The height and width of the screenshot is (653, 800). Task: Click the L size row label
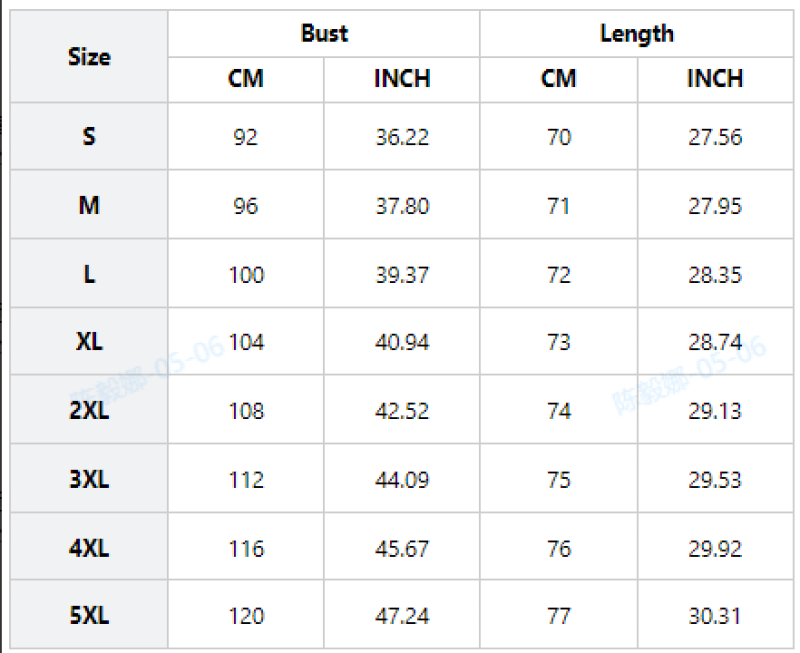(x=89, y=274)
